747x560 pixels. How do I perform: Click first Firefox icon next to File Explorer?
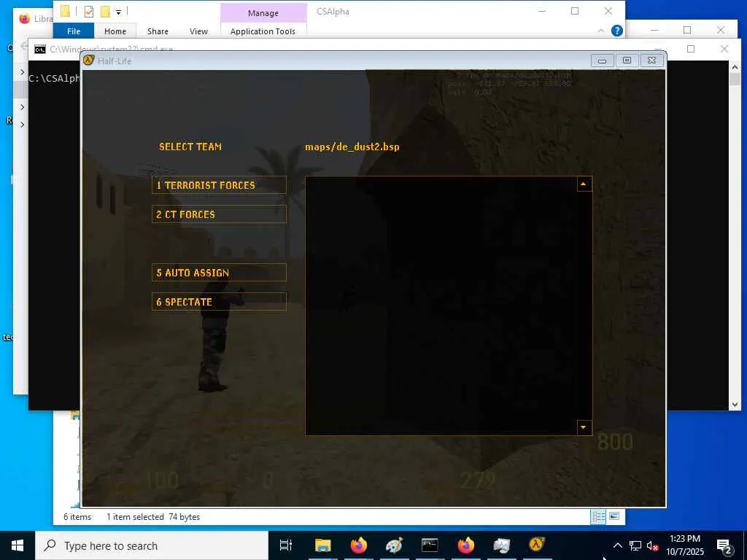pos(359,545)
